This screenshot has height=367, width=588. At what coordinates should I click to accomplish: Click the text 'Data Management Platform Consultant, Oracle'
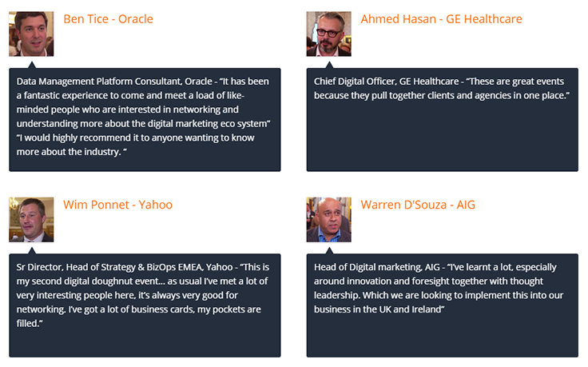coord(114,82)
